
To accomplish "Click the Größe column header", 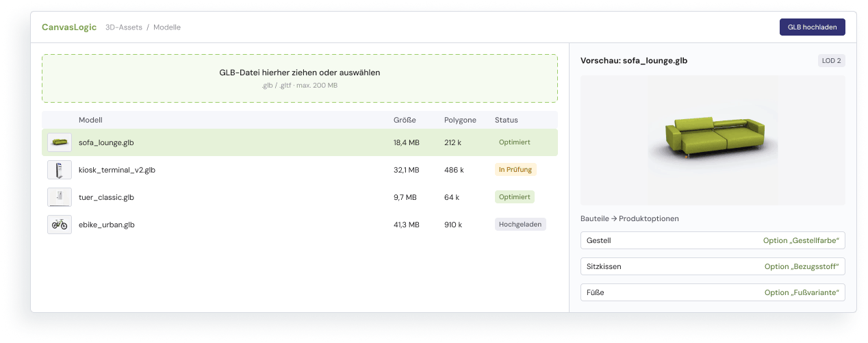I will 405,120.
